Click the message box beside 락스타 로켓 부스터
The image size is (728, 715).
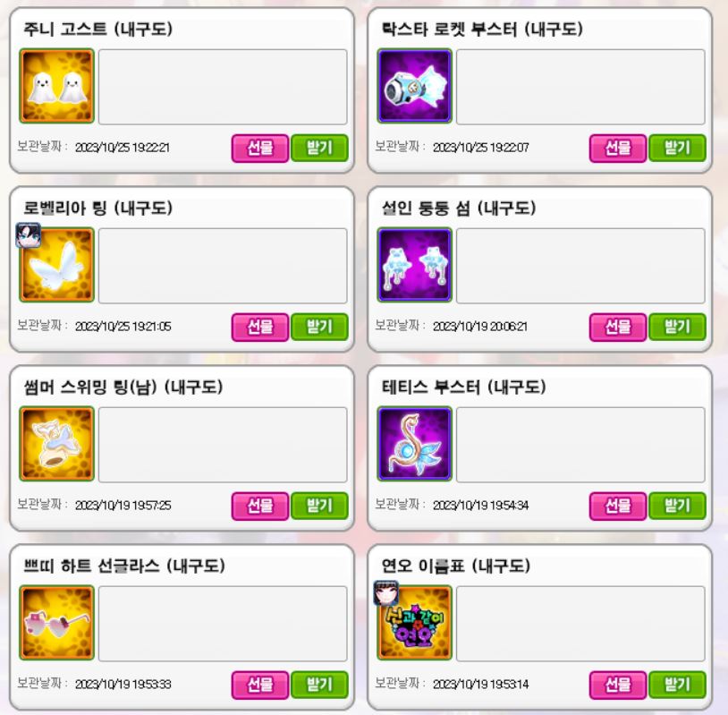point(580,87)
